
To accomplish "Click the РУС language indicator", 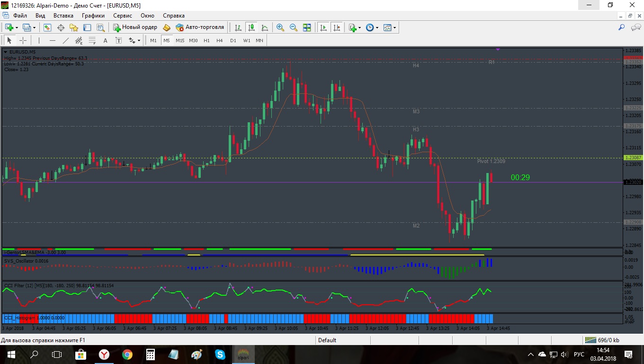I will [579, 354].
